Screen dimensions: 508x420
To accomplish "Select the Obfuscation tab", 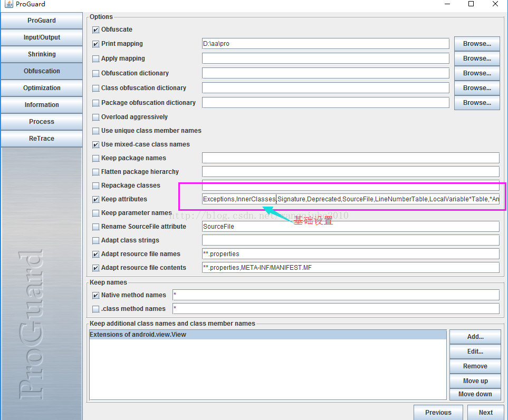I will coord(42,71).
